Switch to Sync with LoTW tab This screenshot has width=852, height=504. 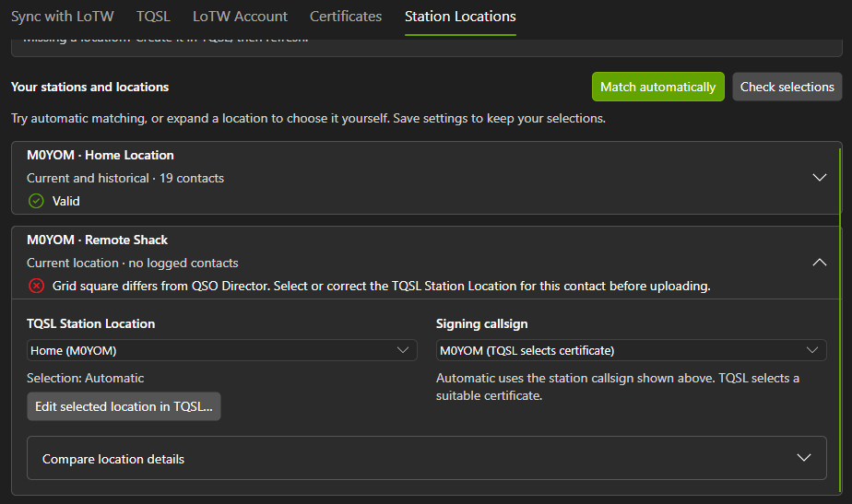click(x=63, y=17)
